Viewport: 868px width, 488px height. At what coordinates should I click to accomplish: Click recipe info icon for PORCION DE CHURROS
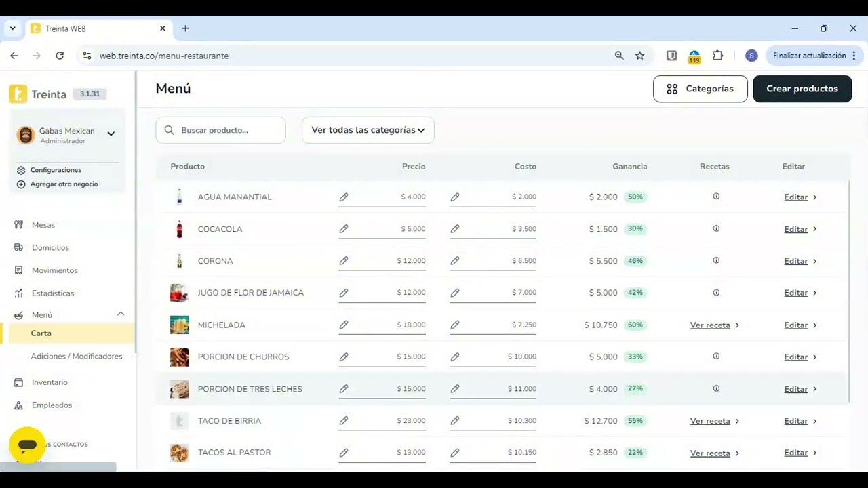[x=716, y=356]
